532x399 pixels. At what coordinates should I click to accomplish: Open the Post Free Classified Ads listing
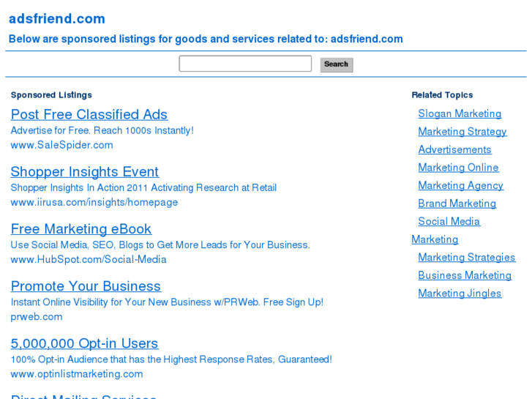click(x=89, y=114)
